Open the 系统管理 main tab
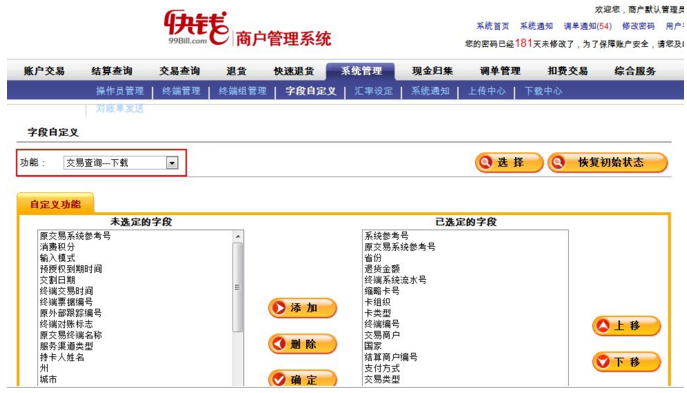The image size is (687, 393). [361, 71]
